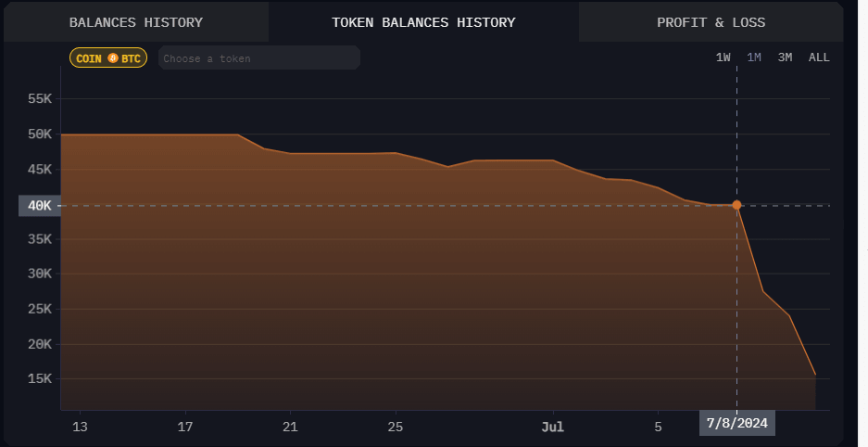Switch to the Balances History tab
The width and height of the screenshot is (868, 447).
pos(135,22)
